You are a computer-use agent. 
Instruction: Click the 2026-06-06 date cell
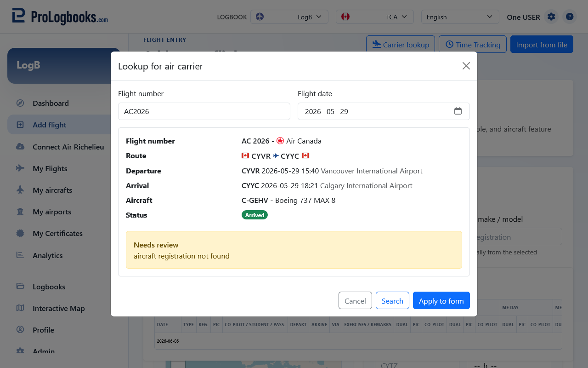pyautogui.click(x=167, y=341)
